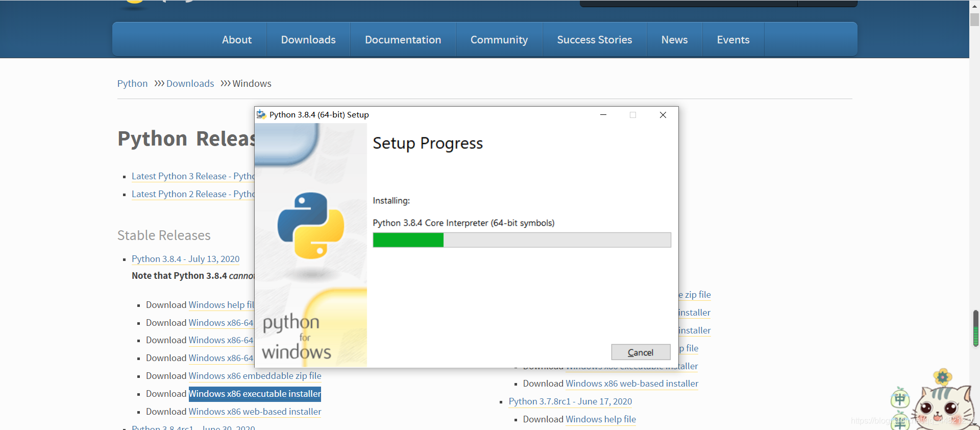
Task: Open the Community navigation menu
Action: point(499,40)
